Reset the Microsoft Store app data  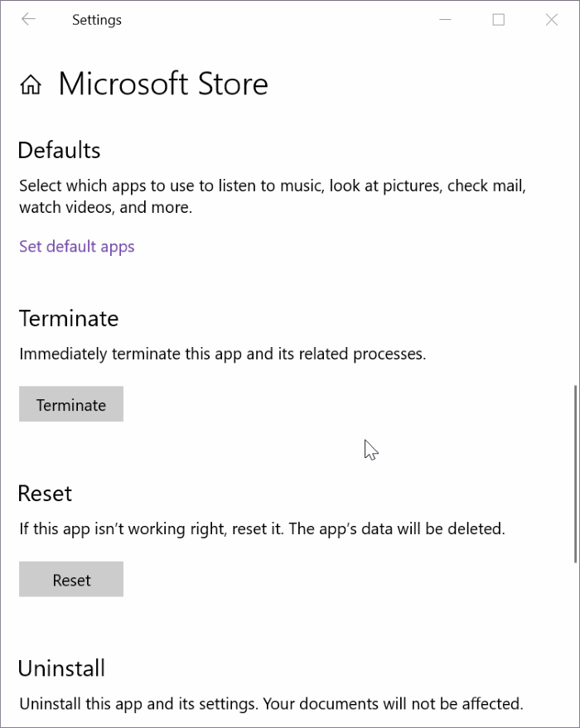(70, 579)
